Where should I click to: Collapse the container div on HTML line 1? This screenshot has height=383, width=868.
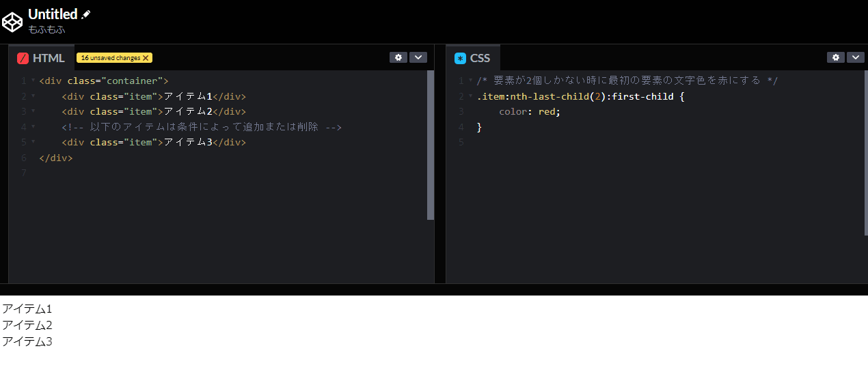point(33,81)
